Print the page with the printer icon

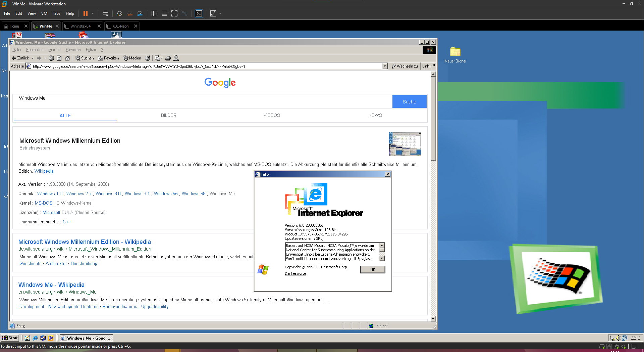(168, 58)
